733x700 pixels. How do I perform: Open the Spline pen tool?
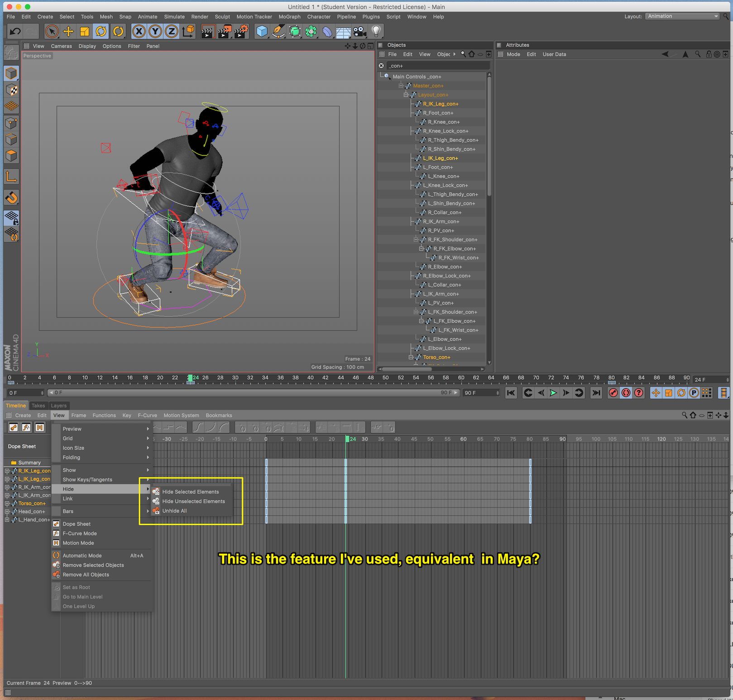278,31
